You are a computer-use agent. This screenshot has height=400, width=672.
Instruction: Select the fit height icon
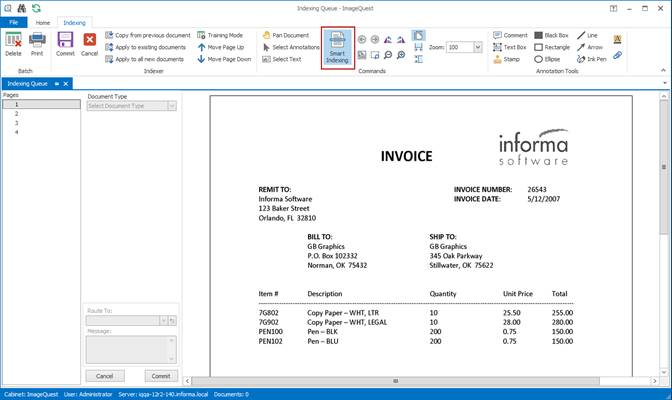419,59
